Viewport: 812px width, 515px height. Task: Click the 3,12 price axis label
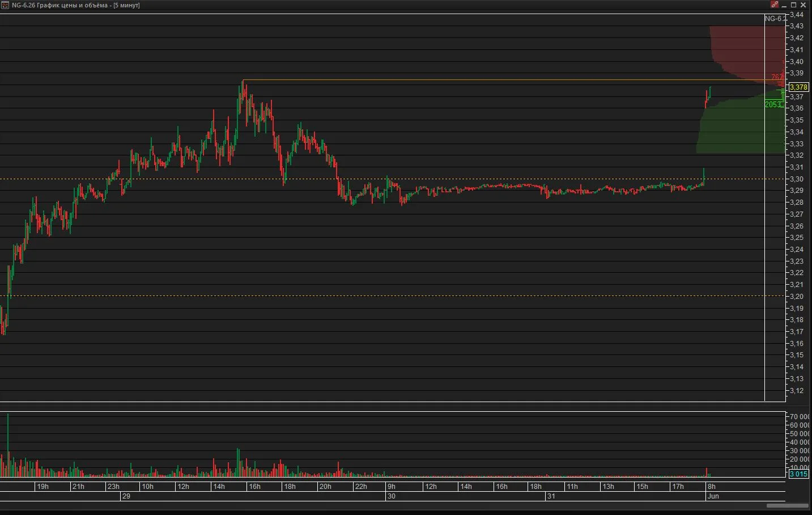pyautogui.click(x=797, y=390)
